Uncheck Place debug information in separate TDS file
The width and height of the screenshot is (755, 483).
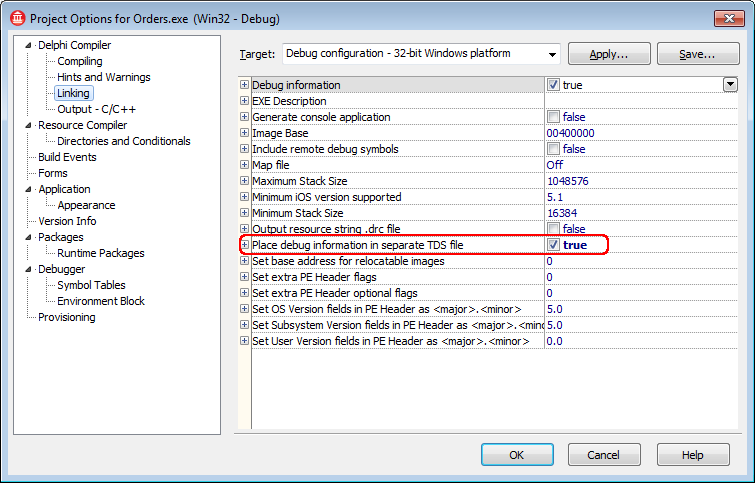[x=554, y=245]
